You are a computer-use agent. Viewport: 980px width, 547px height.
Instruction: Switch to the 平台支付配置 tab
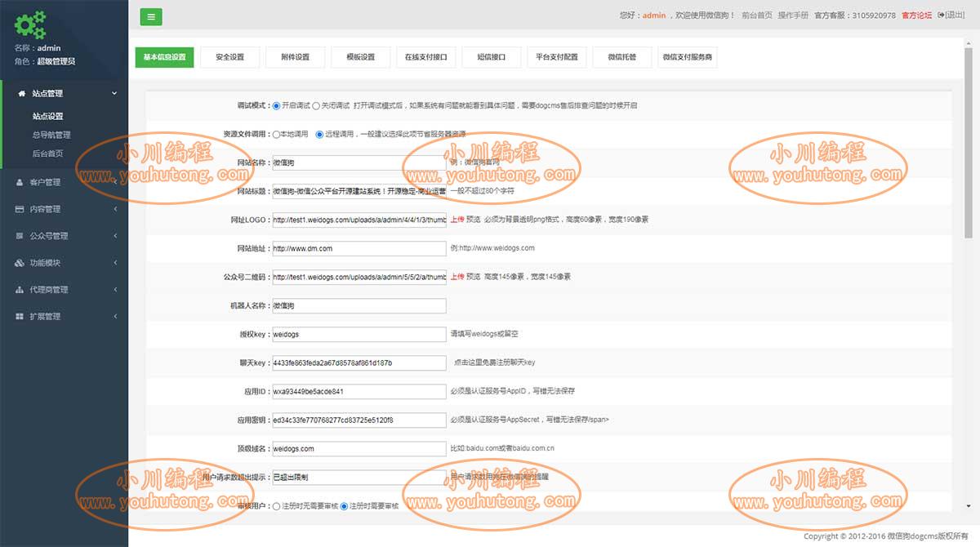(556, 57)
